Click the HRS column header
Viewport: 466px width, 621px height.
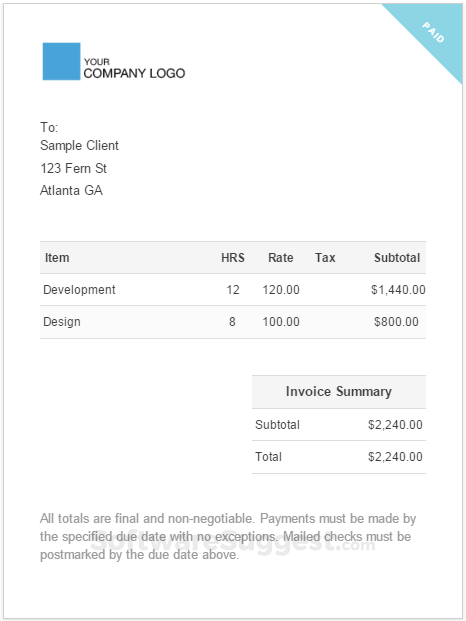click(233, 258)
